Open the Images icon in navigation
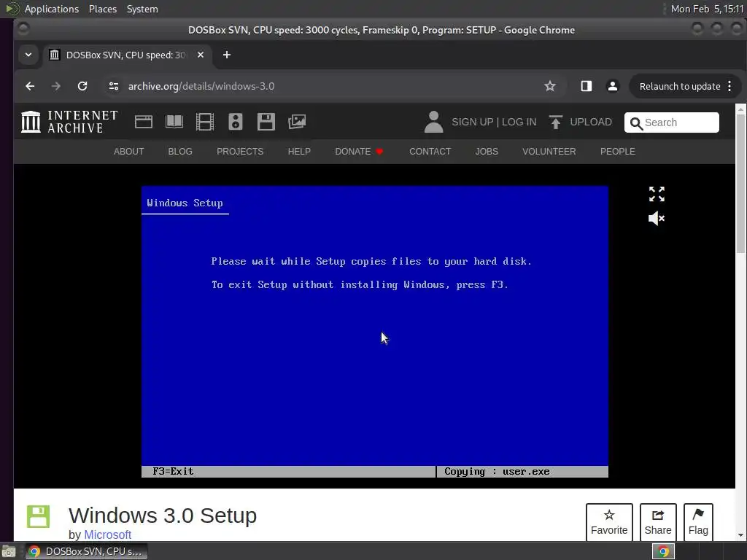 tap(297, 122)
